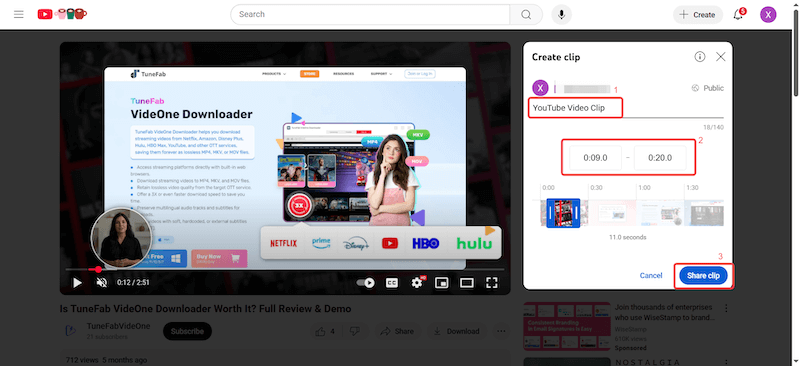Image resolution: width=800 pixels, height=366 pixels.
Task: Open the WiseStamp sponsored thumbnail
Action: [567, 326]
